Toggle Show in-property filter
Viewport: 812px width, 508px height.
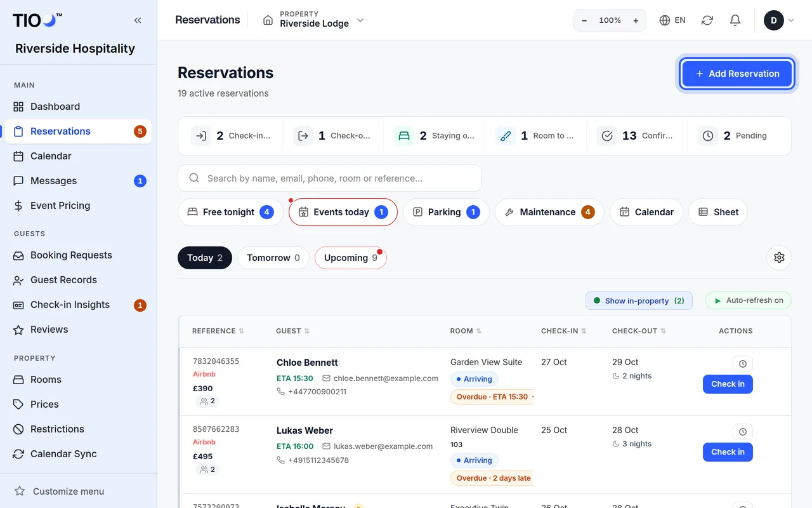pyautogui.click(x=639, y=301)
